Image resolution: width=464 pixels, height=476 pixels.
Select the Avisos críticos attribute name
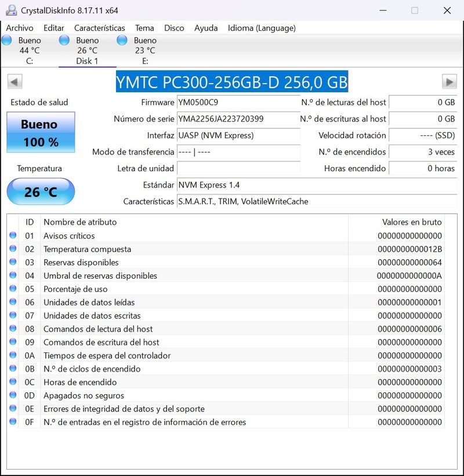[69, 236]
